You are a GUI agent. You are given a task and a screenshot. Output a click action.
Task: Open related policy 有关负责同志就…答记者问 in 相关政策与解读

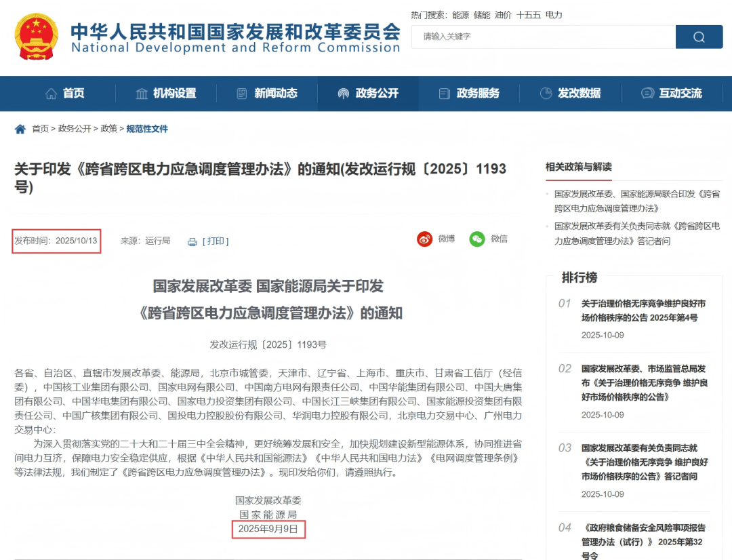[637, 233]
